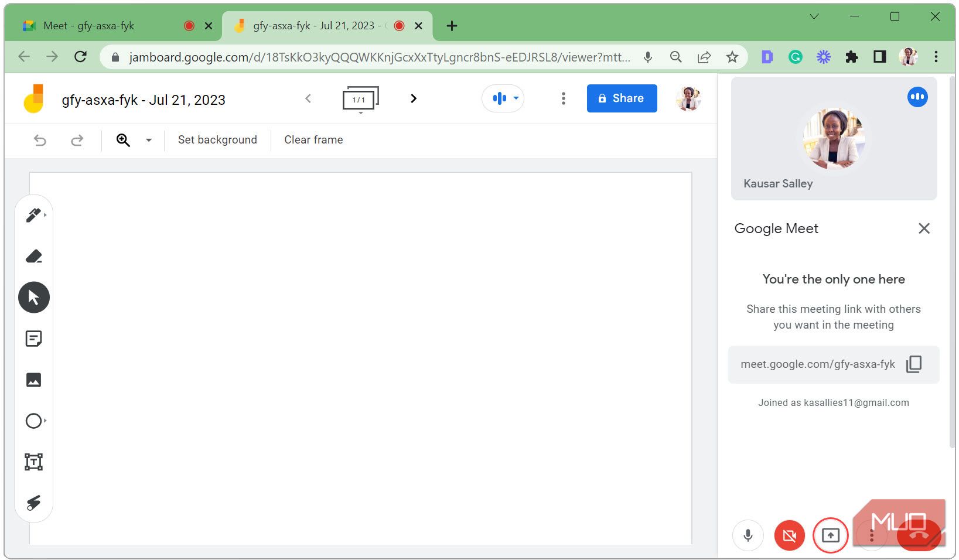Open the Meet call dropdown in header

point(503,98)
